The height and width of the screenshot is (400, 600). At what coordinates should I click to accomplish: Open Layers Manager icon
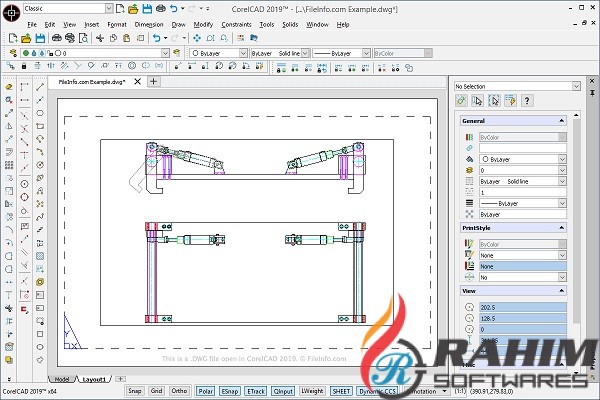pyautogui.click(x=13, y=53)
